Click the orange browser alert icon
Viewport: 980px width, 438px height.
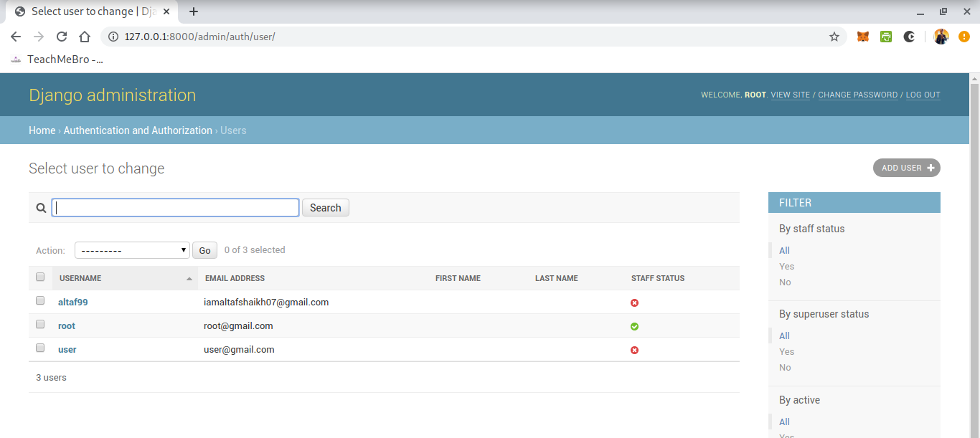click(964, 37)
